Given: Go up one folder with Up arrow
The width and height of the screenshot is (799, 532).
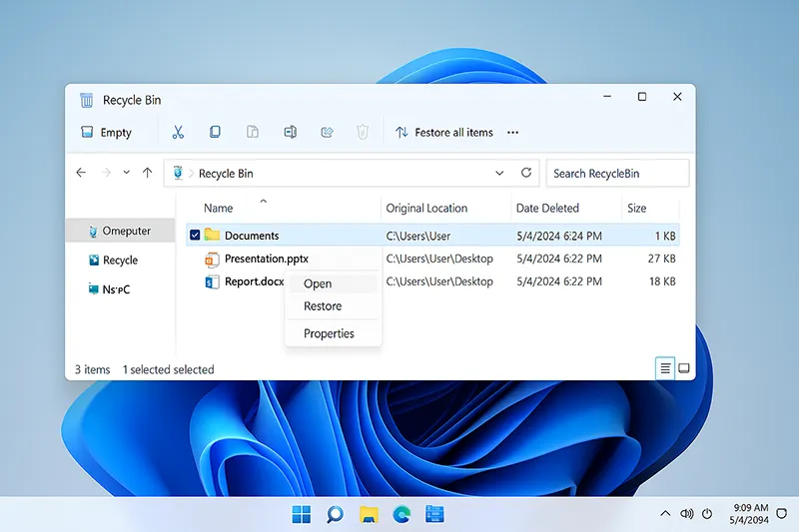Looking at the screenshot, I should tap(148, 173).
